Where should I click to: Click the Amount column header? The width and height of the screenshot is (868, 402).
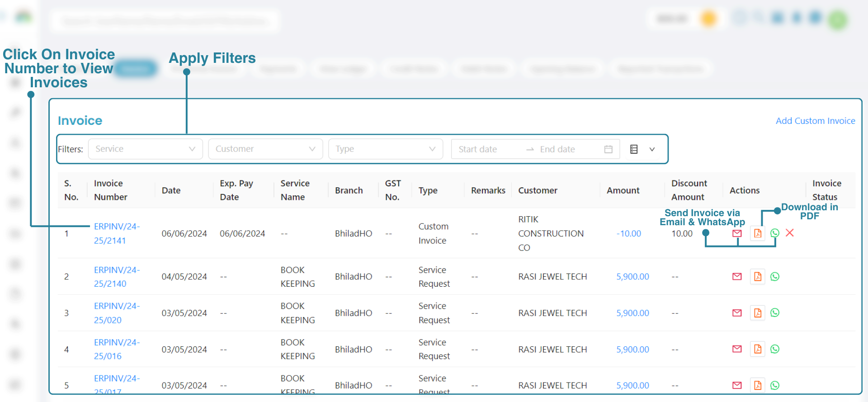pyautogui.click(x=623, y=190)
